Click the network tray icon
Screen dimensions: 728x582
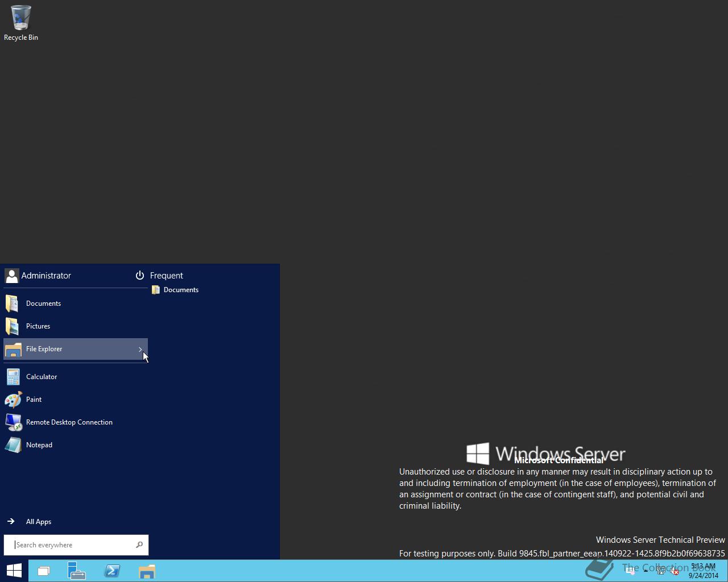(x=661, y=571)
